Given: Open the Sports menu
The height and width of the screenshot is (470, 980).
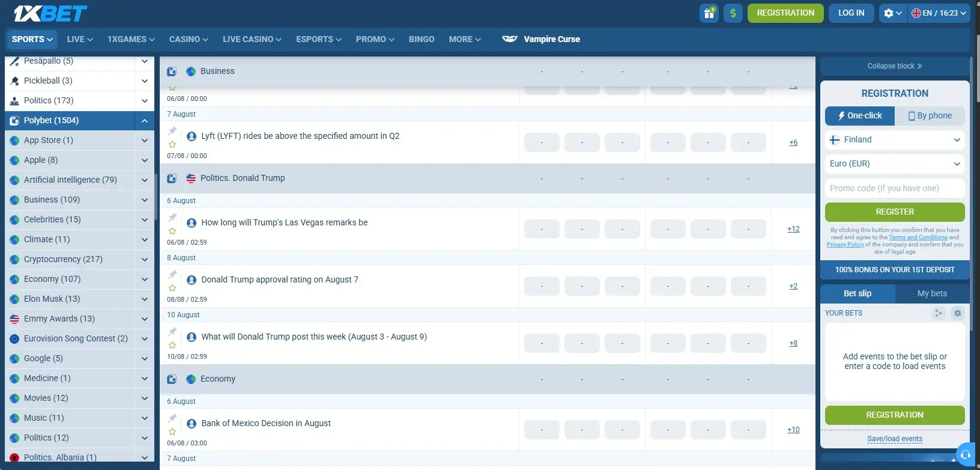Looking at the screenshot, I should click(32, 39).
